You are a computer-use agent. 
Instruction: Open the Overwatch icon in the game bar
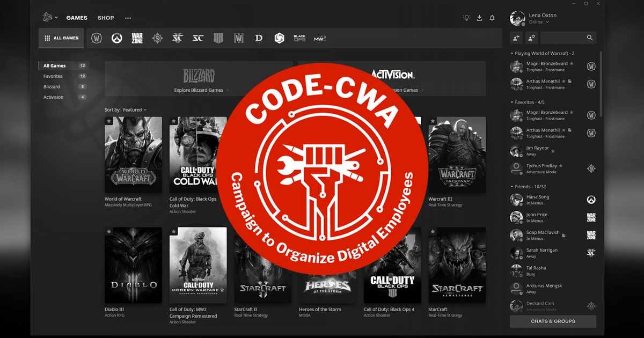tap(116, 38)
